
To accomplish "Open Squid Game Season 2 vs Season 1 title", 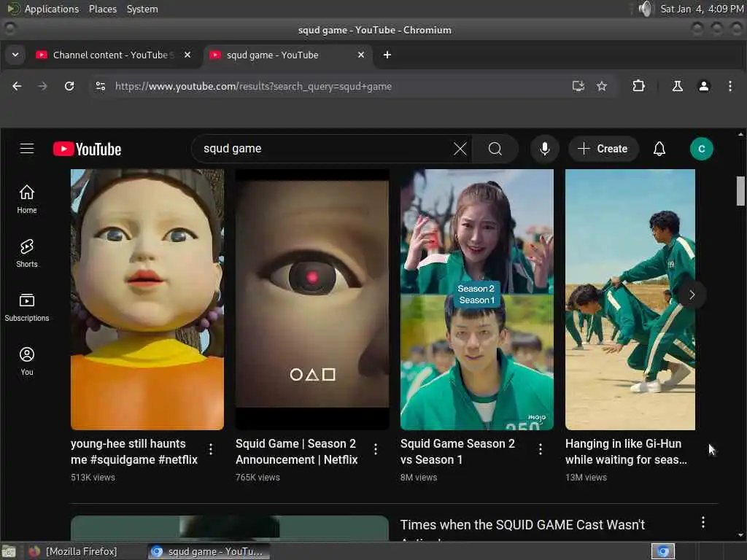I will tap(457, 451).
